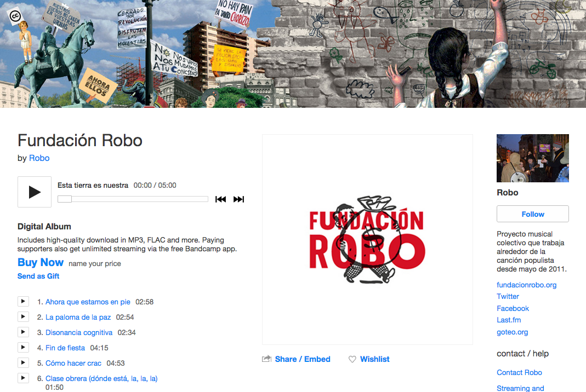Play track 3 Disonancia cognitiva

[x=23, y=332]
